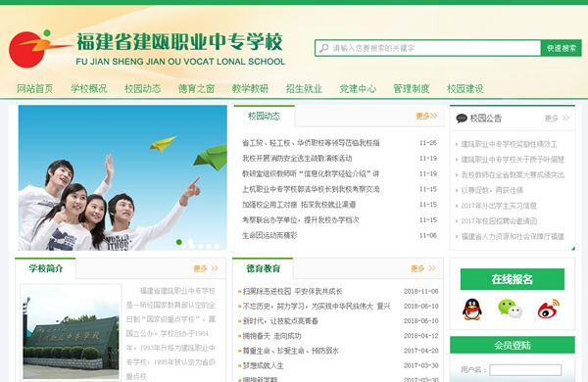Image resolution: width=588 pixels, height=382 pixels.
Task: Open article 不忘历史，努力学习，为实现中华民族伟大复兴
Action: 317,307
